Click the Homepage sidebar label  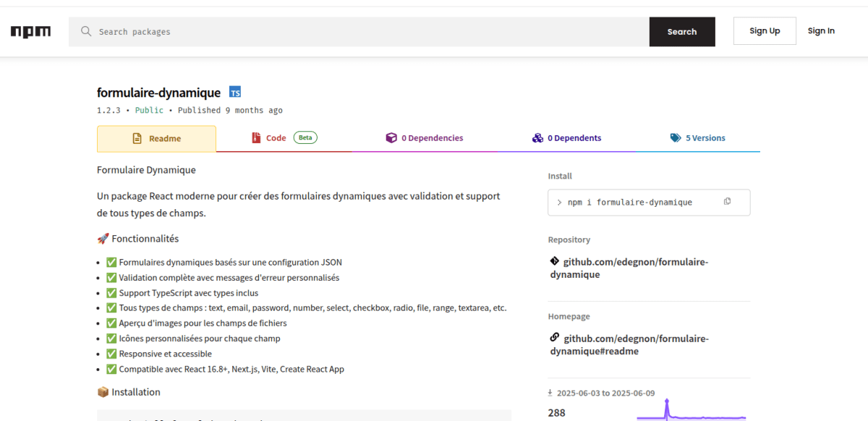[x=569, y=316]
